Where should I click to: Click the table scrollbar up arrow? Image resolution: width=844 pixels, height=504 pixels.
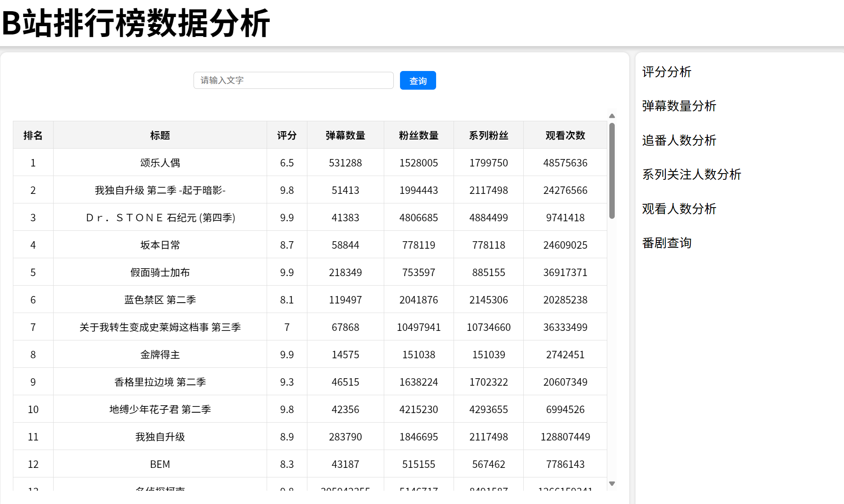612,116
